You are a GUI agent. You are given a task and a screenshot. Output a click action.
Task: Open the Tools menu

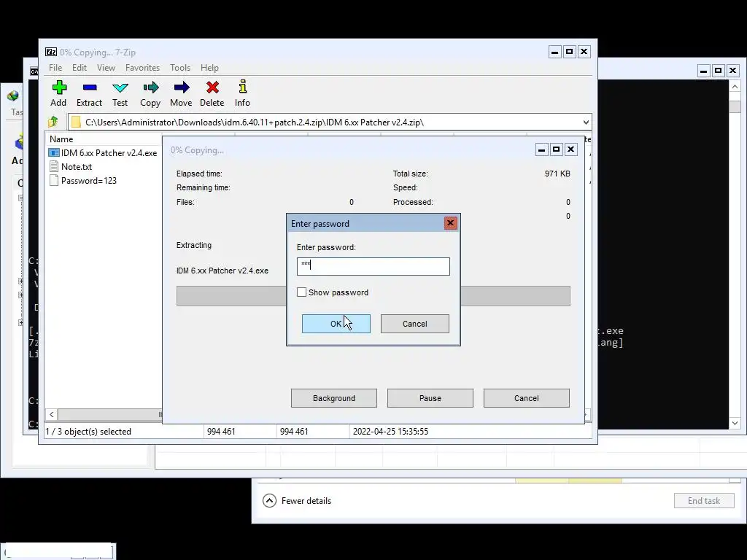180,68
